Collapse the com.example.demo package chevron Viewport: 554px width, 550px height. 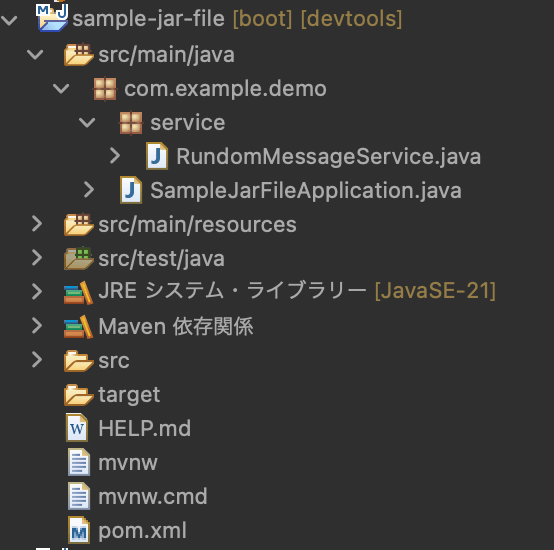click(61, 88)
